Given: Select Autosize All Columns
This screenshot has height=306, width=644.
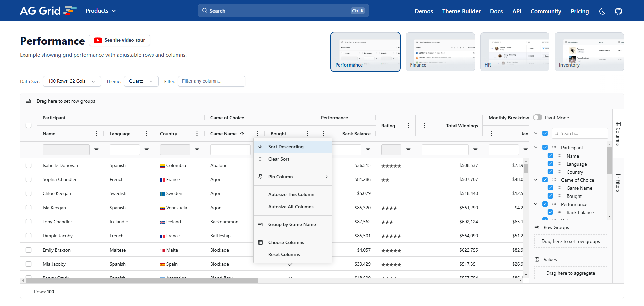Looking at the screenshot, I should coord(293,207).
